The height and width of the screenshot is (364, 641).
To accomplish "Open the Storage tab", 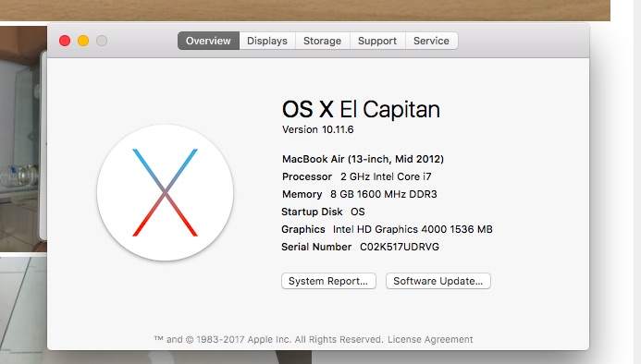I will click(x=323, y=41).
